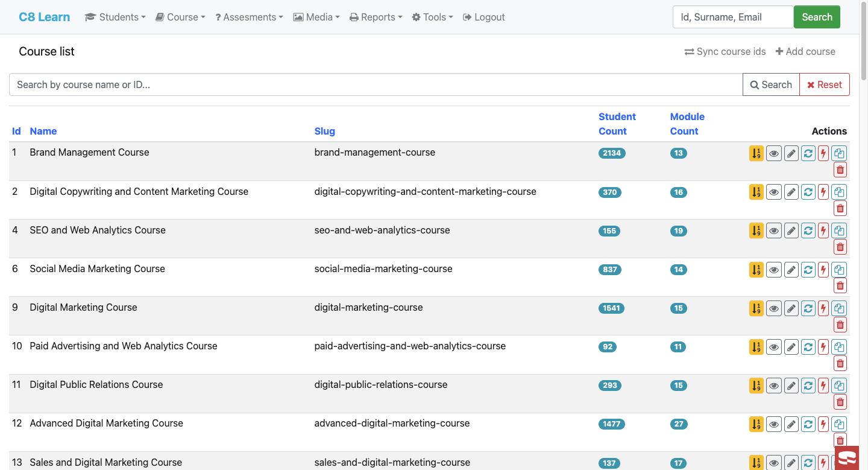Edit the Advanced Digital Marketing Course
The width and height of the screenshot is (868, 470).
[791, 424]
